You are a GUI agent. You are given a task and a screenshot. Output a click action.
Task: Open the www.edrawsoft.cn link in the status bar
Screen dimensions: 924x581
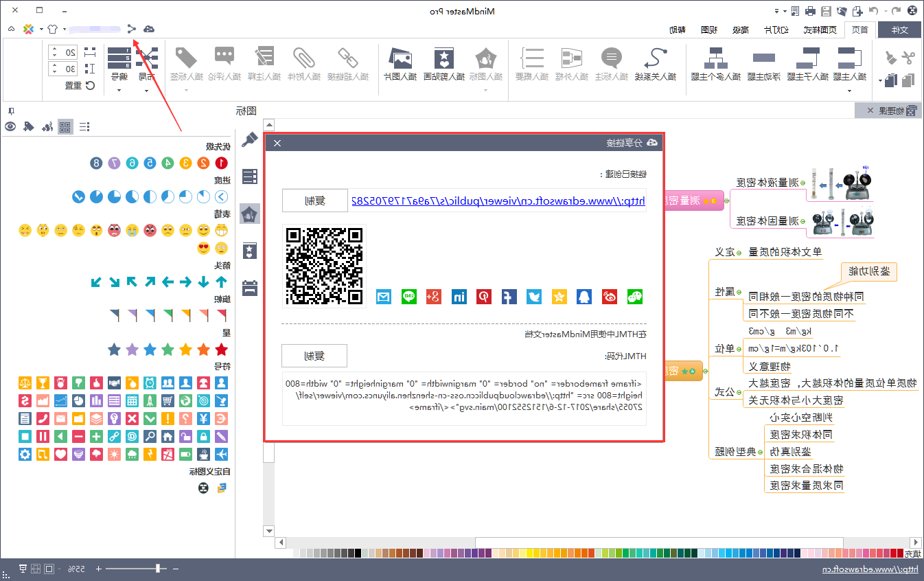[x=869, y=570]
